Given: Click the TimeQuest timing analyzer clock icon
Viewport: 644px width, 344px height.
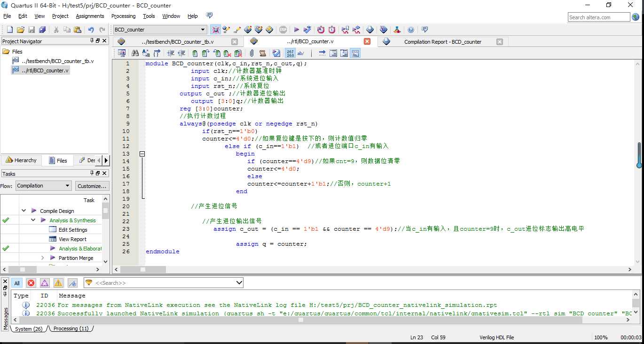Looking at the screenshot, I should pyautogui.click(x=332, y=30).
